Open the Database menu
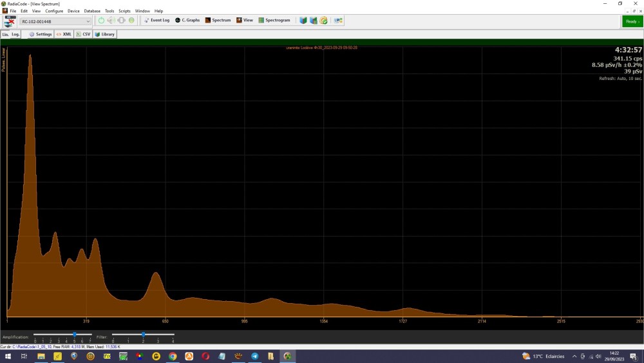The image size is (644, 363). coord(92,11)
